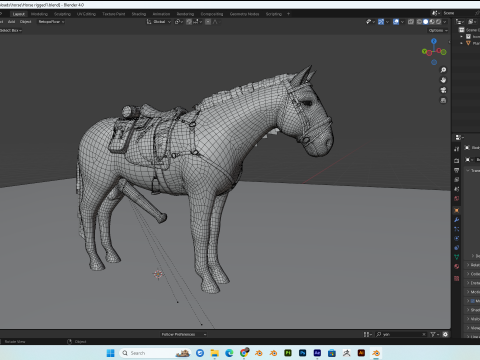Screen dimensions: 480x360
Task: Open the Add menu in viewport header
Action: point(11,22)
